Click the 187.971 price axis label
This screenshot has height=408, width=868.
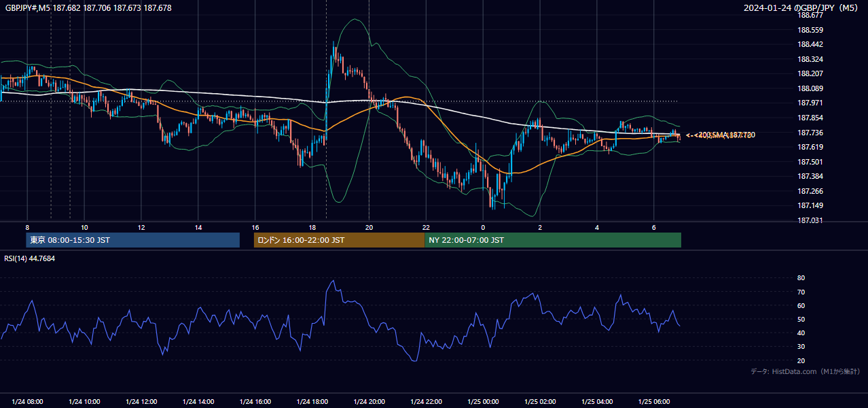point(810,103)
